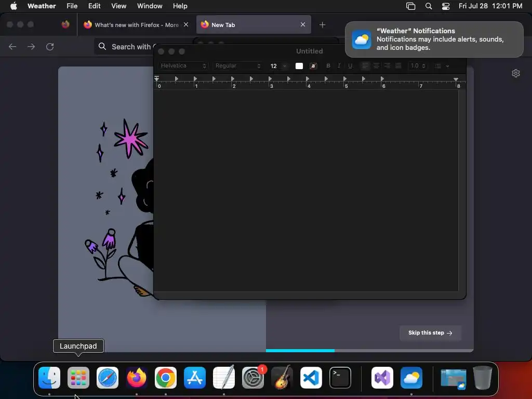Click the Weather app dock icon
532x399 pixels.
[x=411, y=378]
